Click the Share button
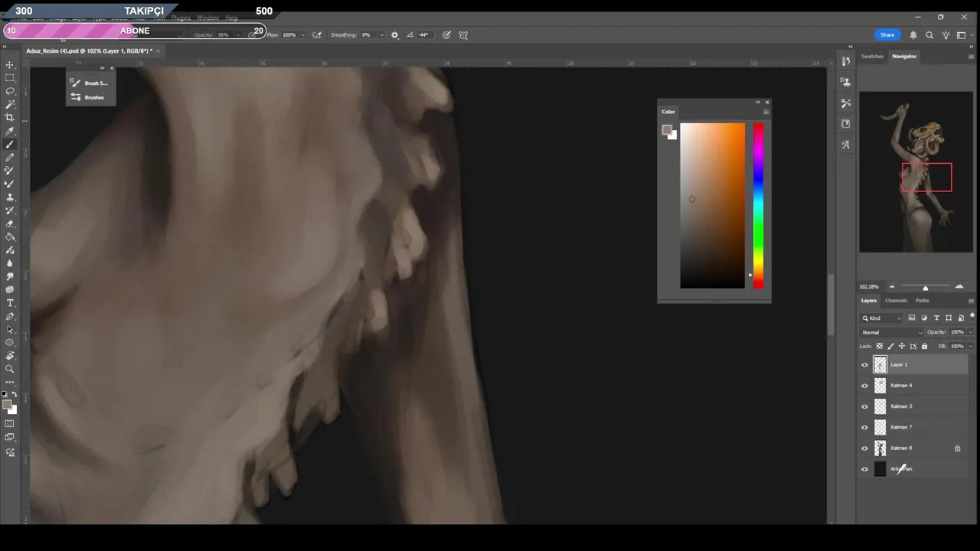 click(x=887, y=35)
